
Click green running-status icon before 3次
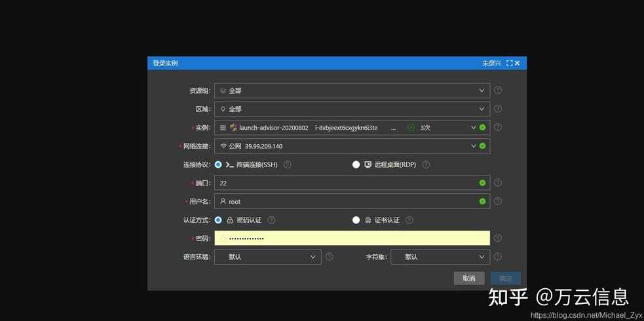coord(411,128)
